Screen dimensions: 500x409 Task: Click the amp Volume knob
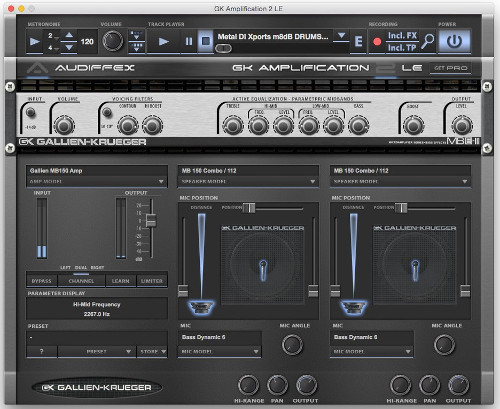(x=64, y=126)
